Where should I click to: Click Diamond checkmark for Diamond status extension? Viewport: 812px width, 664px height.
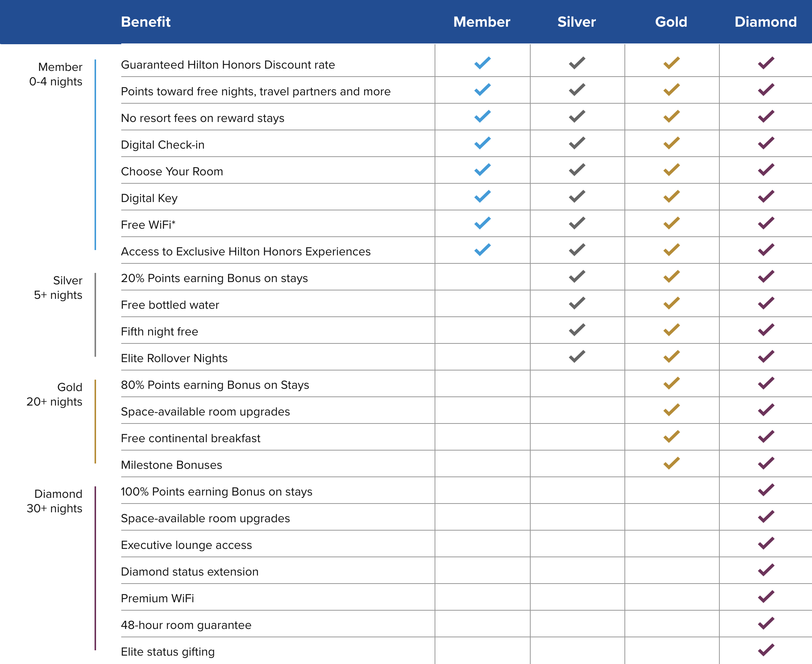pos(766,570)
